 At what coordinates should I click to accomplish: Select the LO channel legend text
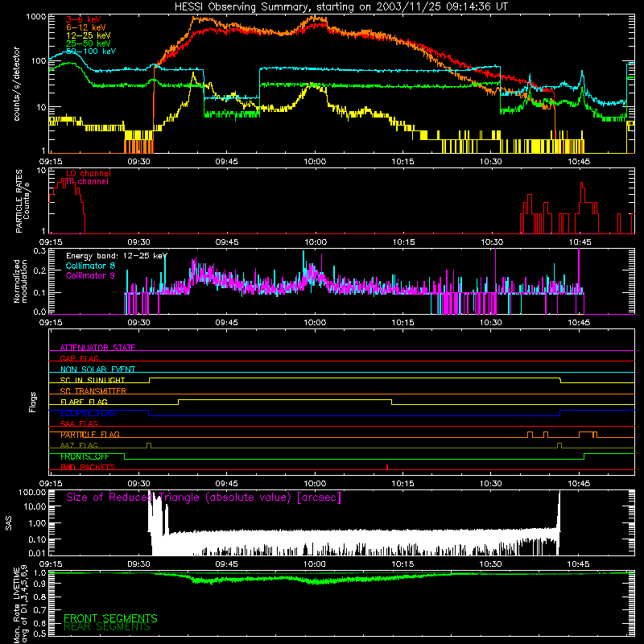point(89,173)
